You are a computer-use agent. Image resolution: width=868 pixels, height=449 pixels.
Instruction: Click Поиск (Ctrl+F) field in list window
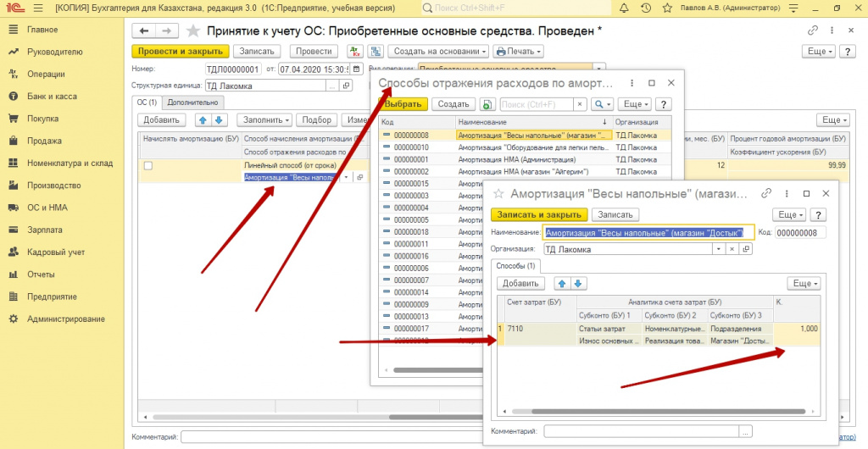pos(537,104)
